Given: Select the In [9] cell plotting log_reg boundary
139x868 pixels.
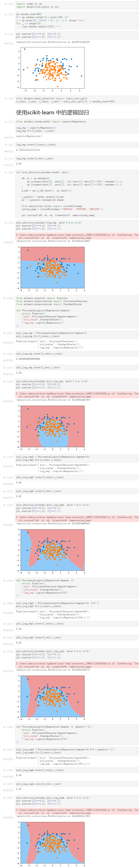Looking at the screenshot, I should click(77, 226).
